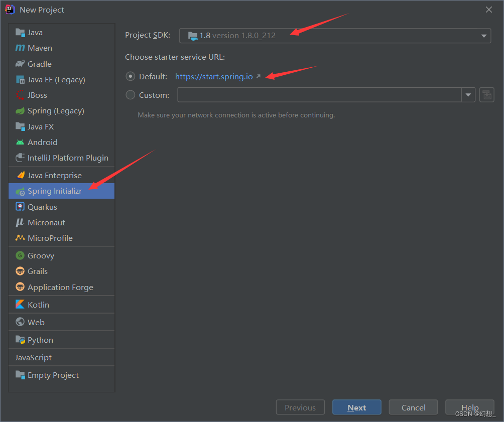Screen dimensions: 504x422
Task: Click the Android robot icon
Action: coord(20,142)
